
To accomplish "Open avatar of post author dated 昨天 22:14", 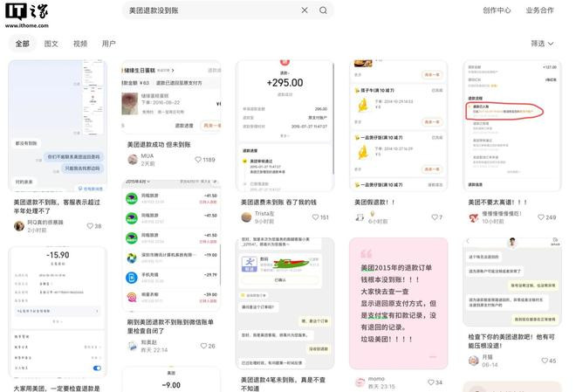I will point(133,346).
